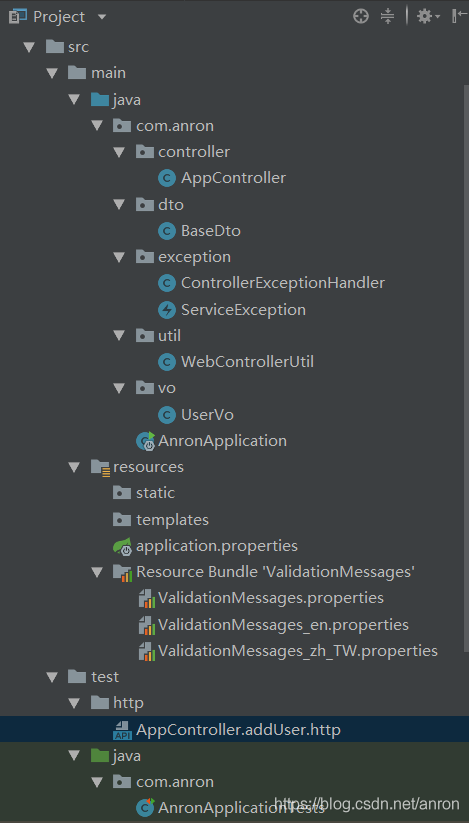The image size is (469, 823).
Task: Select the static folder label
Action: [x=155, y=493]
